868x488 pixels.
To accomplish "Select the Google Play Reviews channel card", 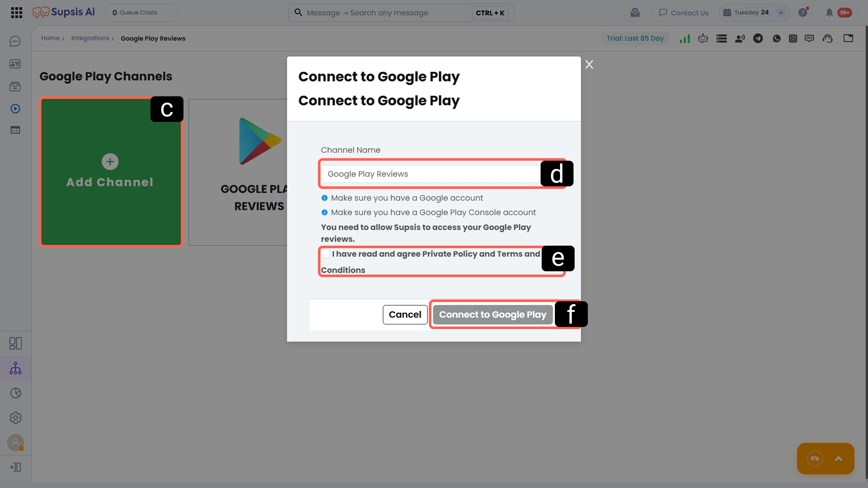I will pos(238,172).
